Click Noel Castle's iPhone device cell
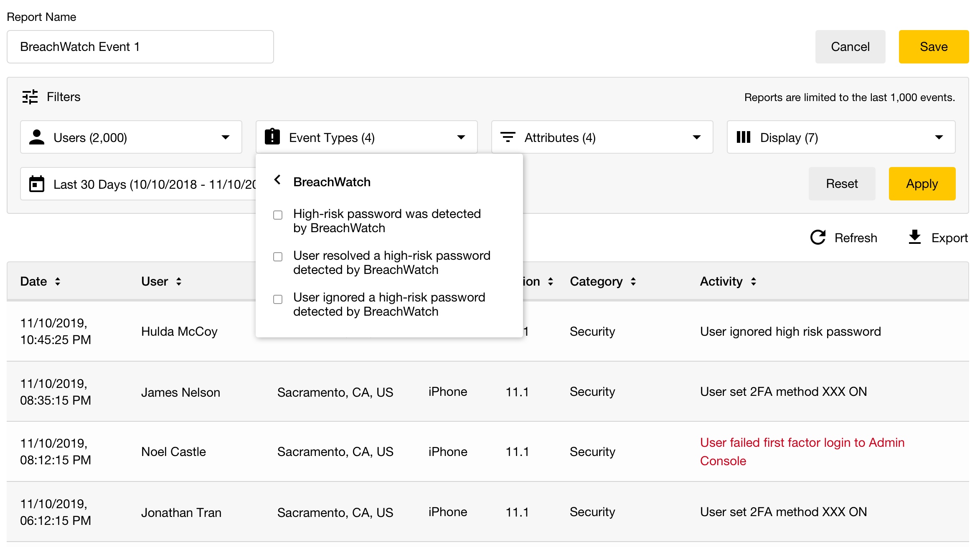 [x=448, y=452]
